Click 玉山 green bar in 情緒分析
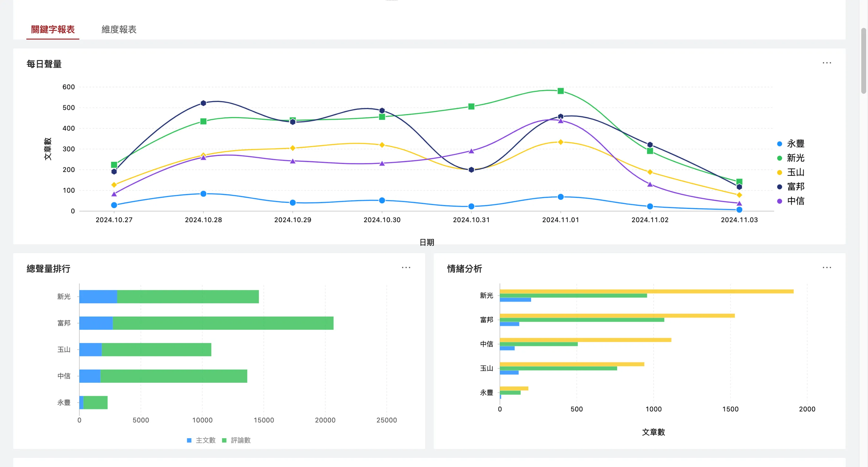Image resolution: width=868 pixels, height=467 pixels. tap(558, 369)
